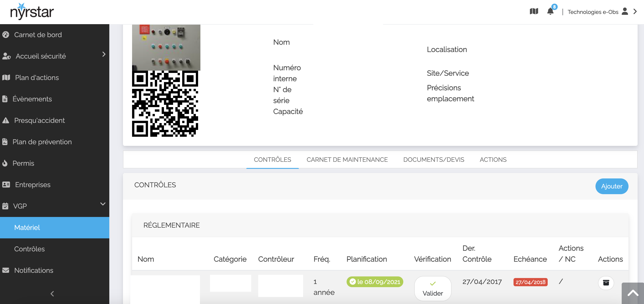The image size is (644, 304).
Task: Expand the Accueil sécurité submenu chevron
Action: [x=104, y=54]
